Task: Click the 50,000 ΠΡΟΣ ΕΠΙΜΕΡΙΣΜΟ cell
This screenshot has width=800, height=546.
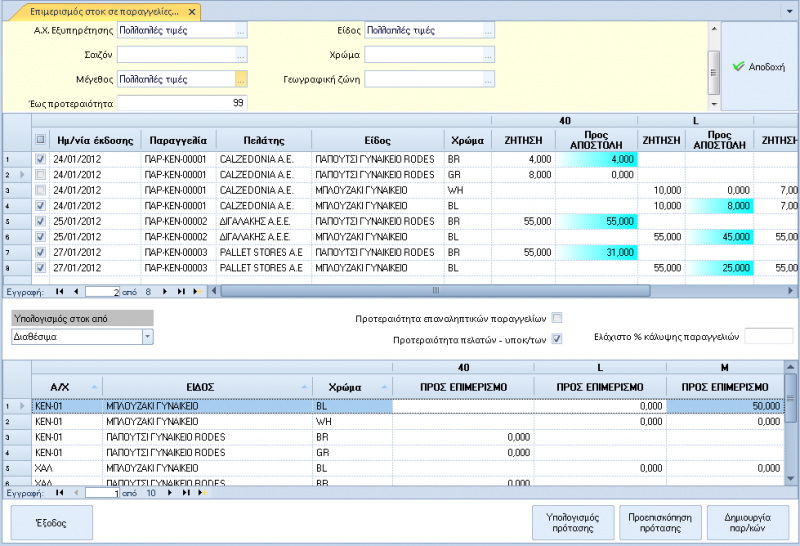Action: tap(725, 406)
